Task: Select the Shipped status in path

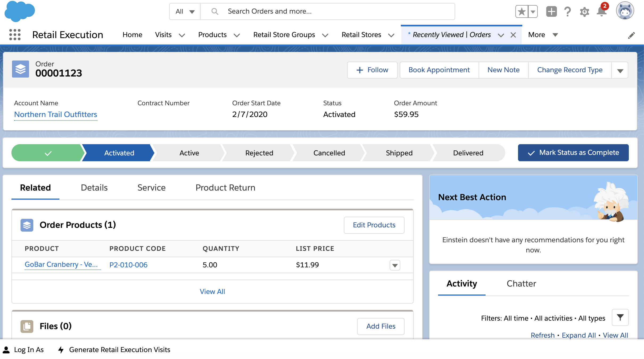Action: point(399,153)
